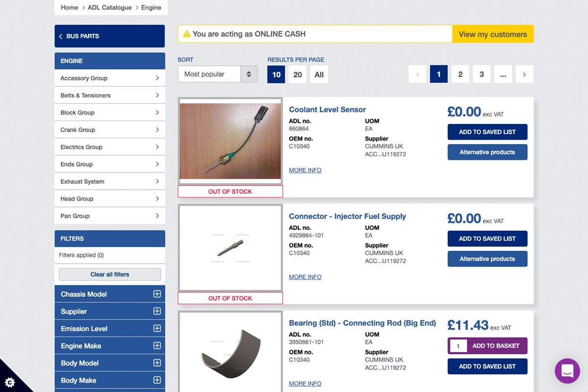Viewport: 588px width, 392px height.
Task: Click the basket quantity input field
Action: (x=458, y=346)
